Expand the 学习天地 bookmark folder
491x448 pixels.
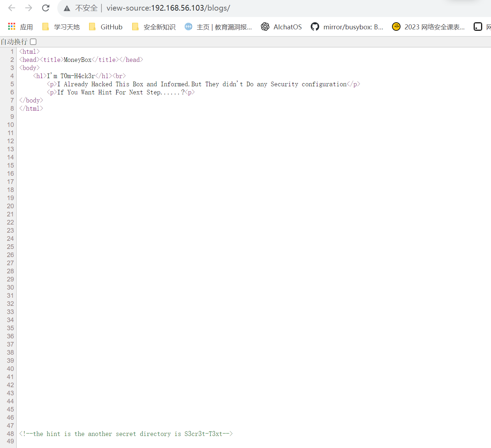[x=61, y=27]
